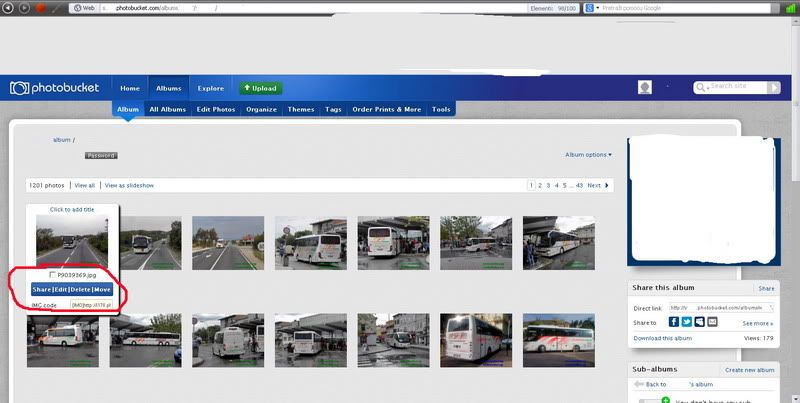800x403 pixels.
Task: Click the IMG code field
Action: pos(91,305)
